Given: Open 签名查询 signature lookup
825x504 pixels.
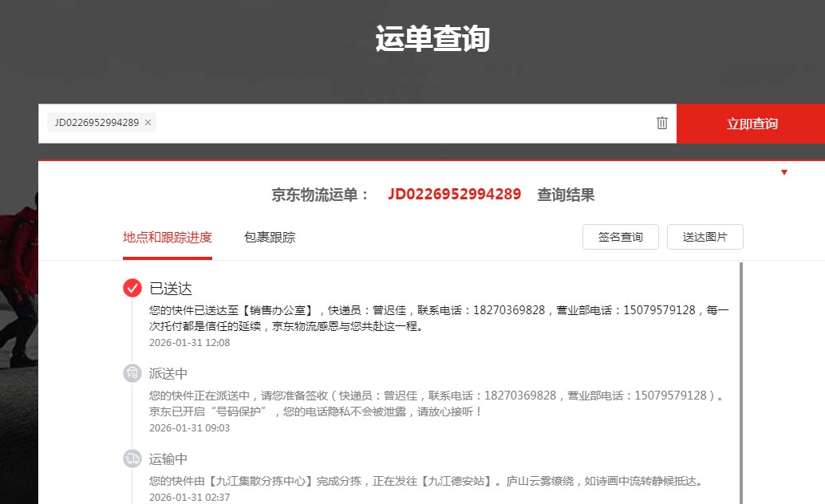Looking at the screenshot, I should (620, 238).
